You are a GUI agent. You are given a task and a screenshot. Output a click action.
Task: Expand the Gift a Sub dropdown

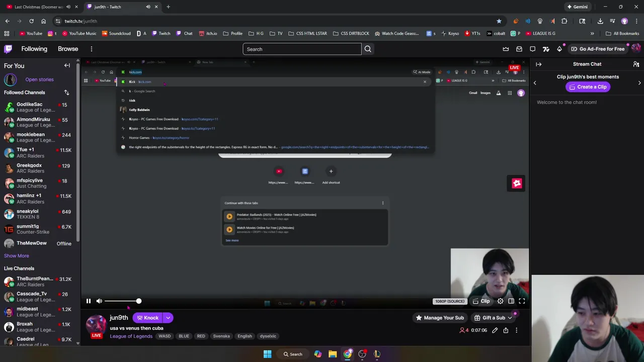510,318
